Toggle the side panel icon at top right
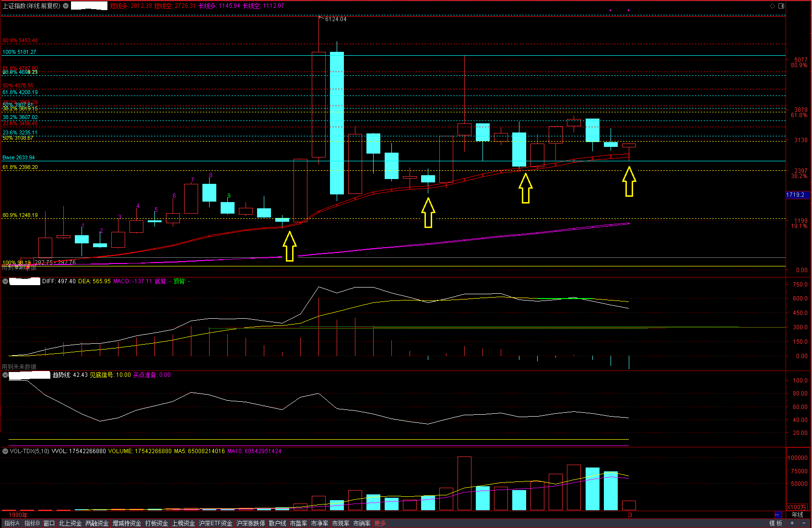This screenshot has width=812, height=528. pyautogui.click(x=781, y=6)
